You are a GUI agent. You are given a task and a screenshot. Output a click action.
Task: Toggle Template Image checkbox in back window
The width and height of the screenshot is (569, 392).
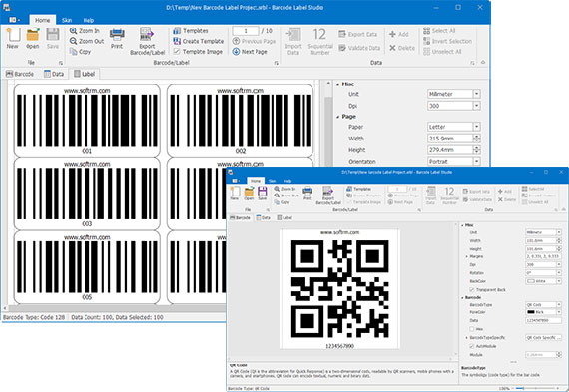point(177,52)
